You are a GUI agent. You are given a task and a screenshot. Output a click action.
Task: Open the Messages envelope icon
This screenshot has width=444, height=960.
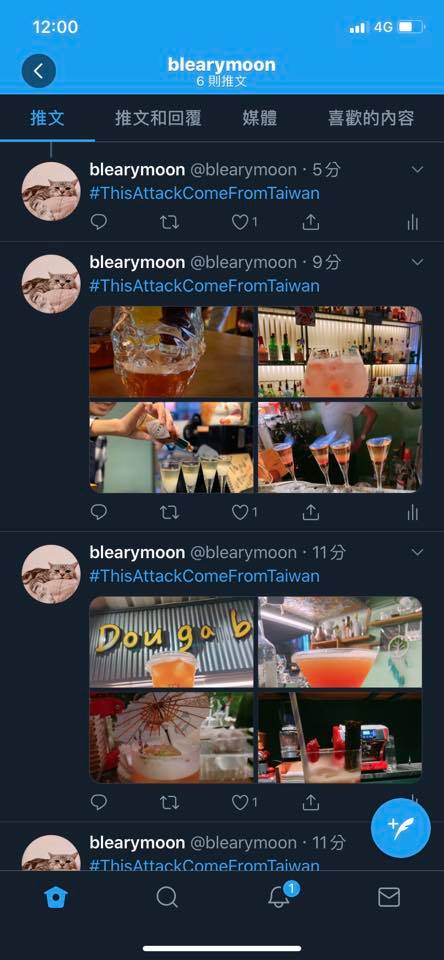(389, 897)
